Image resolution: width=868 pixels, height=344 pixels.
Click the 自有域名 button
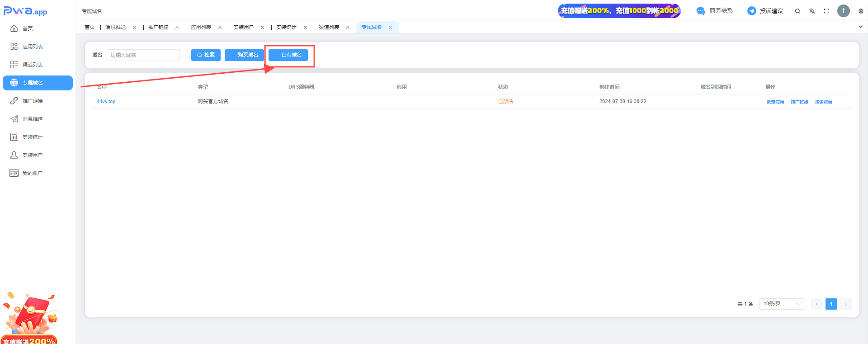(x=288, y=55)
